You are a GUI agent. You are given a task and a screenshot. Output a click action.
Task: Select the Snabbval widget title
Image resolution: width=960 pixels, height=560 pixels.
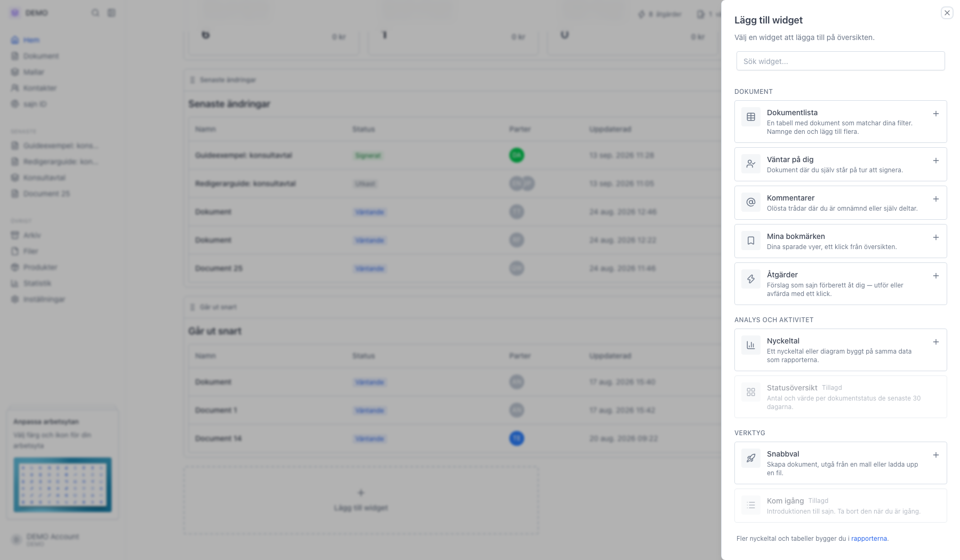[x=783, y=454]
